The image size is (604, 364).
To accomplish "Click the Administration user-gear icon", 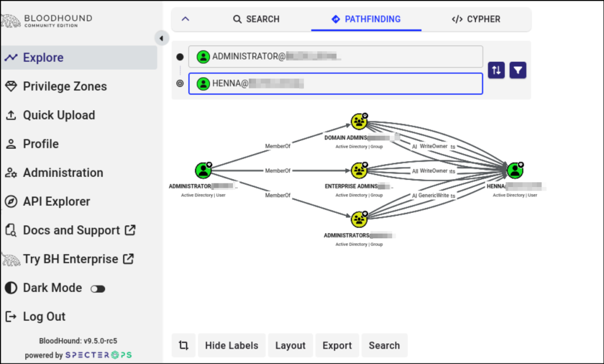I will click(x=11, y=173).
